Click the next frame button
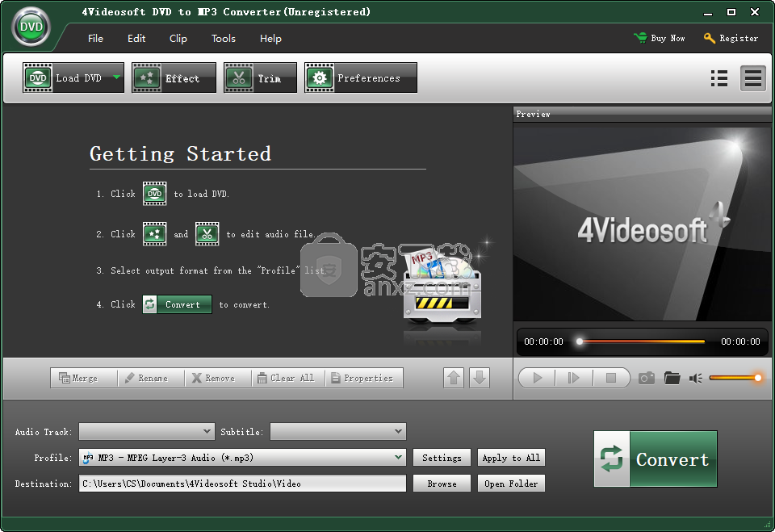775x532 pixels. click(x=573, y=379)
